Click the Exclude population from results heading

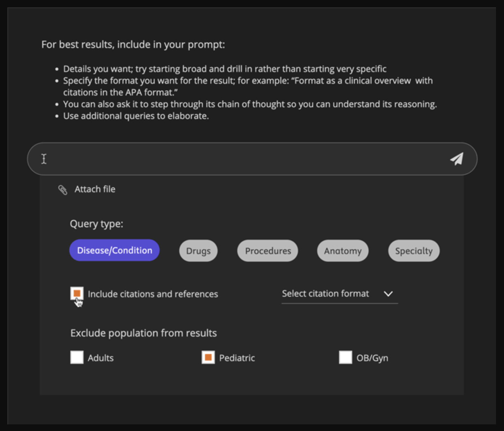click(x=143, y=333)
